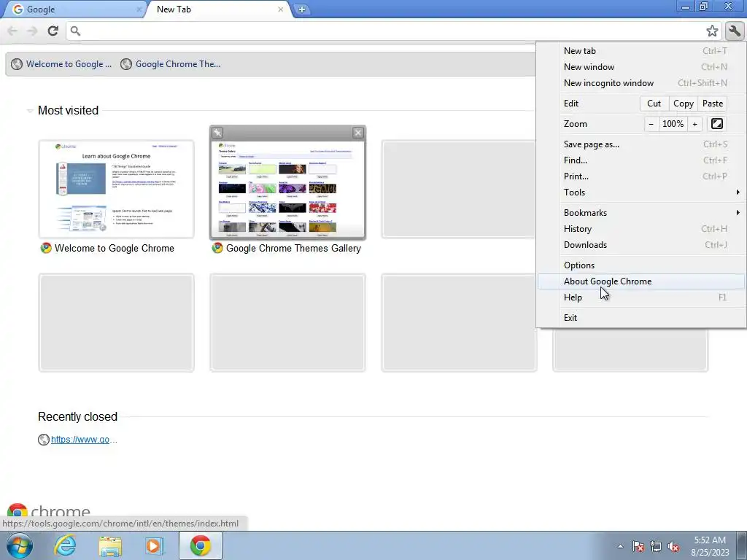The height and width of the screenshot is (560, 747).
Task: Open History from the menu
Action: tap(641, 229)
